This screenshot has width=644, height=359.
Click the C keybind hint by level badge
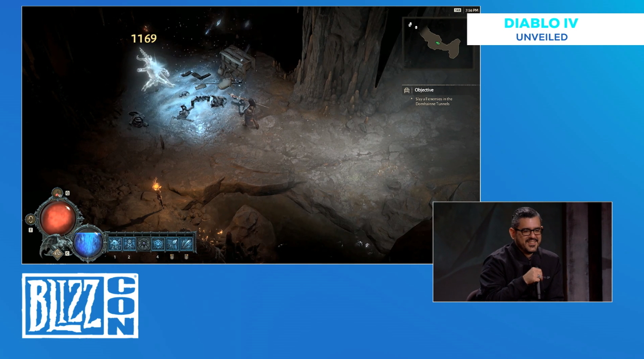coord(67,253)
